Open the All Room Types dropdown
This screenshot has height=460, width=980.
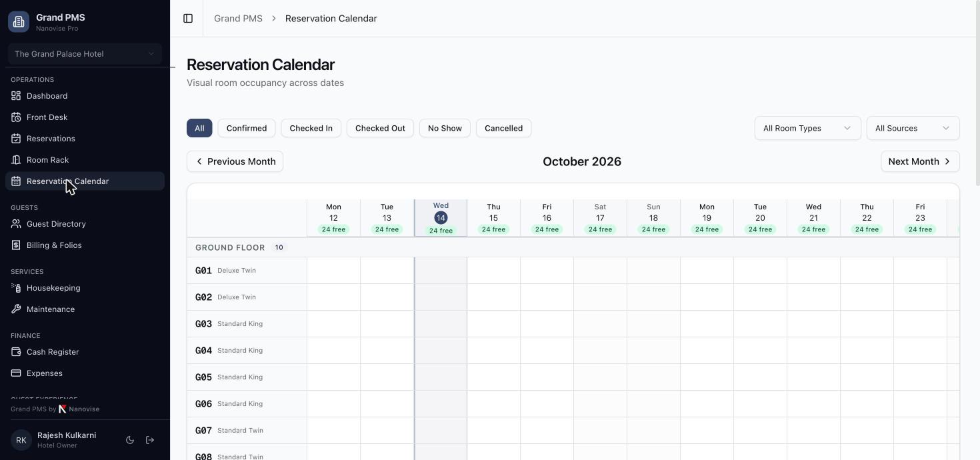[x=807, y=128]
